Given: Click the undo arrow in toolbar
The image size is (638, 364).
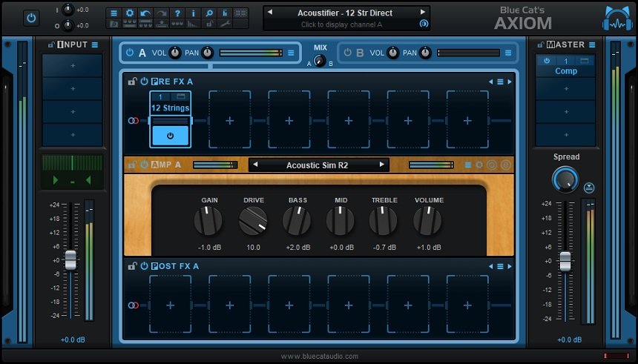Looking at the screenshot, I should pyautogui.click(x=145, y=13).
